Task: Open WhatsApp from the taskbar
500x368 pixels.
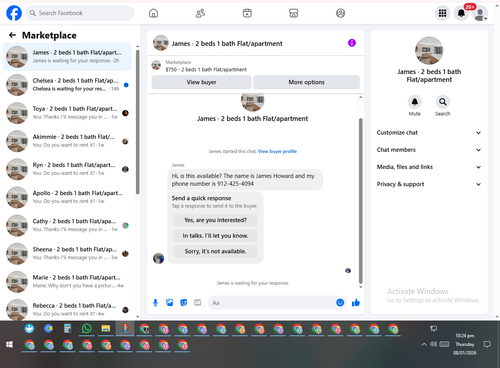Action: [86, 329]
